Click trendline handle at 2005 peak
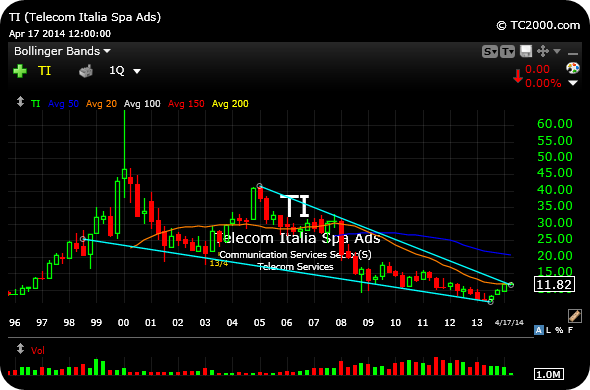Image resolution: width=590 pixels, height=390 pixels. tap(260, 186)
